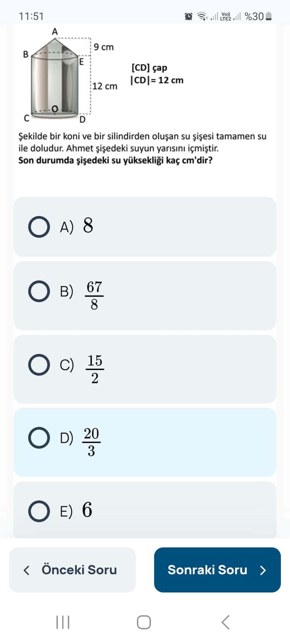Tap the Android home button icon
290x644 pixels.
pyautogui.click(x=144, y=622)
